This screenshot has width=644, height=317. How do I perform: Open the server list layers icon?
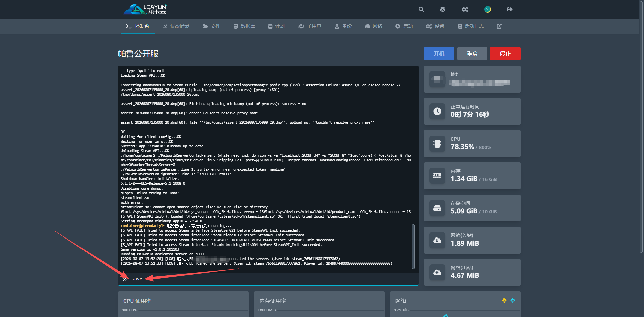(x=443, y=9)
